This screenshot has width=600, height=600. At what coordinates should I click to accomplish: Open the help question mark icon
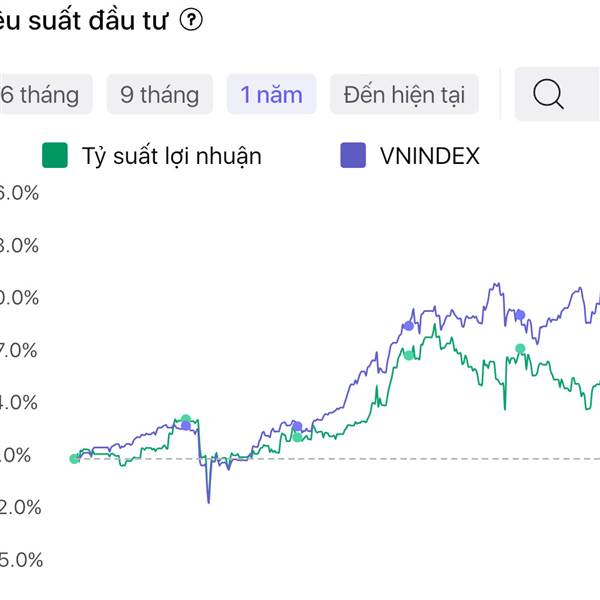pyautogui.click(x=191, y=21)
